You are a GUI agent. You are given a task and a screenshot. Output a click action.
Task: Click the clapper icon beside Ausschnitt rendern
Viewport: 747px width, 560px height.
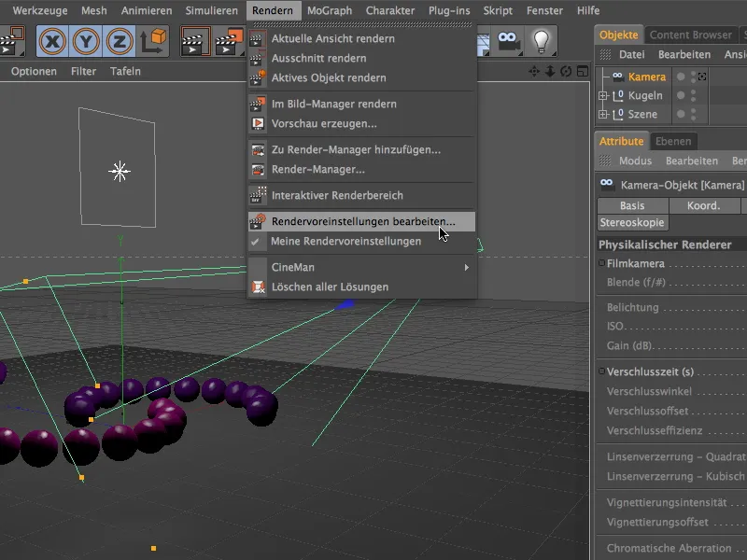tap(258, 58)
